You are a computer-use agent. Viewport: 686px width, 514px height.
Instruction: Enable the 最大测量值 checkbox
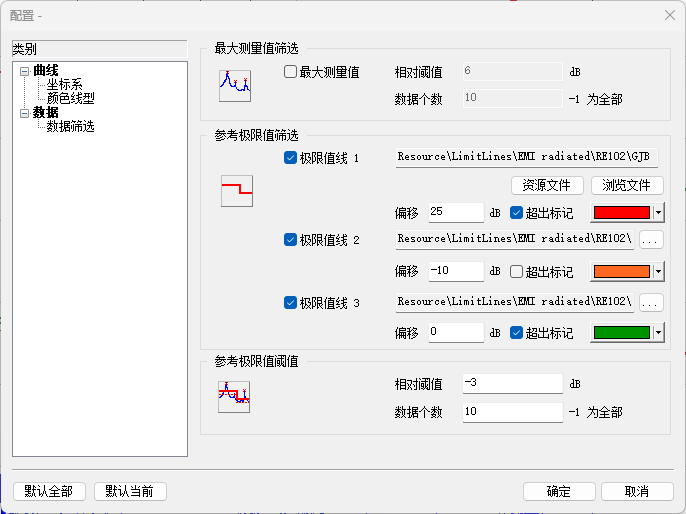(x=291, y=72)
